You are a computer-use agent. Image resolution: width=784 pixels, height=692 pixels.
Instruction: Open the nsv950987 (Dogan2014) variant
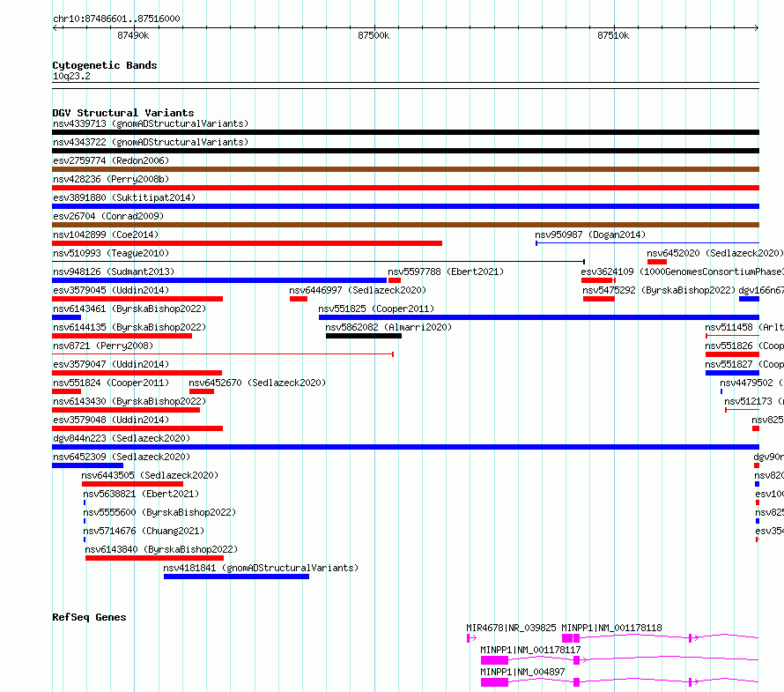coord(590,234)
